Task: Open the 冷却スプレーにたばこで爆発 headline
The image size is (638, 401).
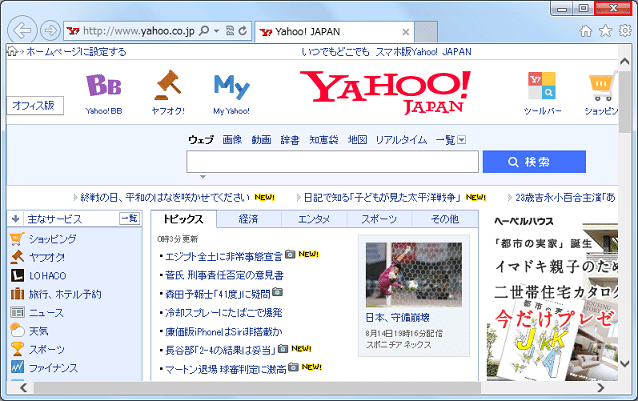Action: [x=223, y=313]
